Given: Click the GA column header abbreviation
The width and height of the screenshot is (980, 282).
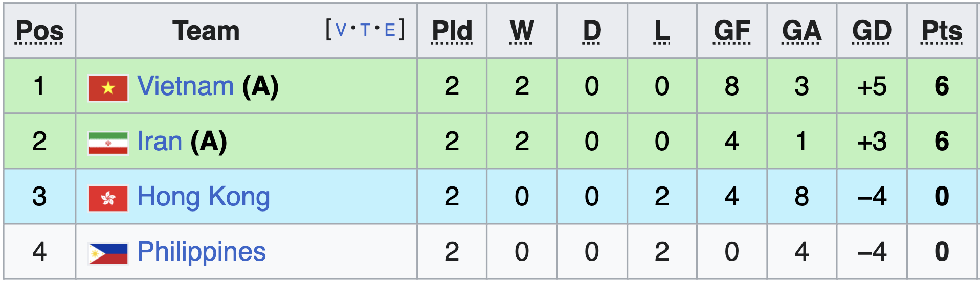Looking at the screenshot, I should pos(801,31).
